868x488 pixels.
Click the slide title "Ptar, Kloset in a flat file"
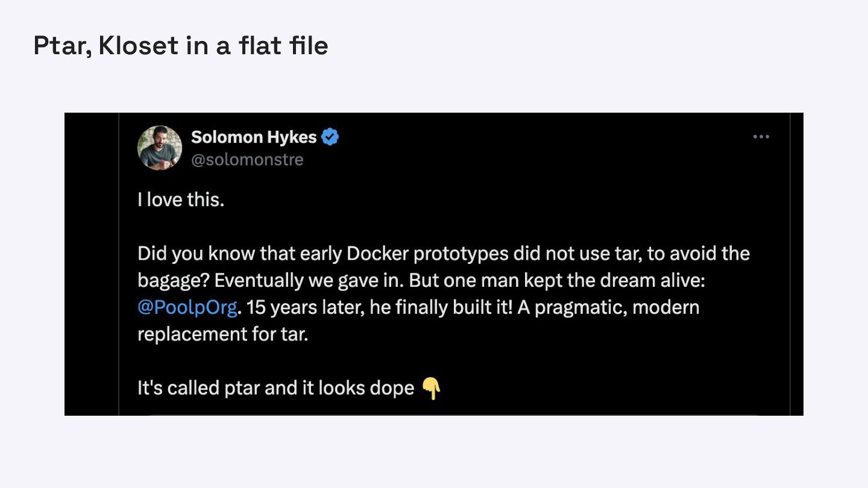181,46
